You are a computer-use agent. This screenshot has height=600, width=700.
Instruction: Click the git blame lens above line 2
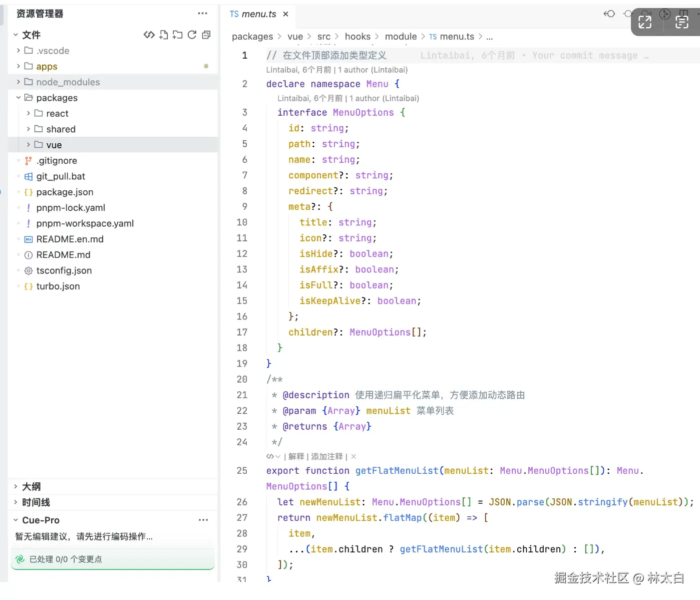point(337,70)
